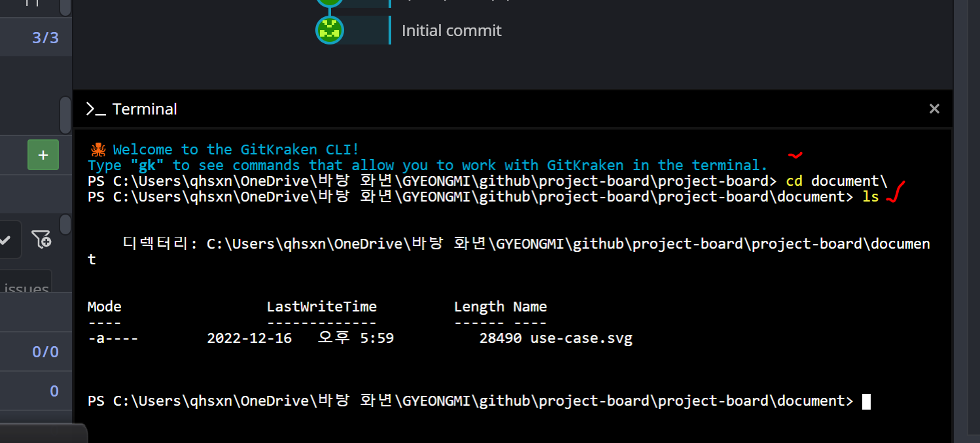
Task: Close the Terminal panel
Action: point(934,109)
